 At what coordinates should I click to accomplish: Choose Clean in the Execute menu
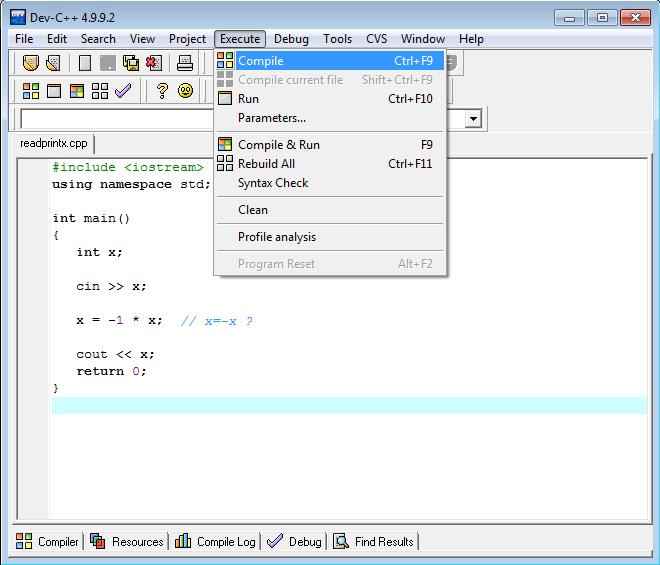tap(330, 210)
